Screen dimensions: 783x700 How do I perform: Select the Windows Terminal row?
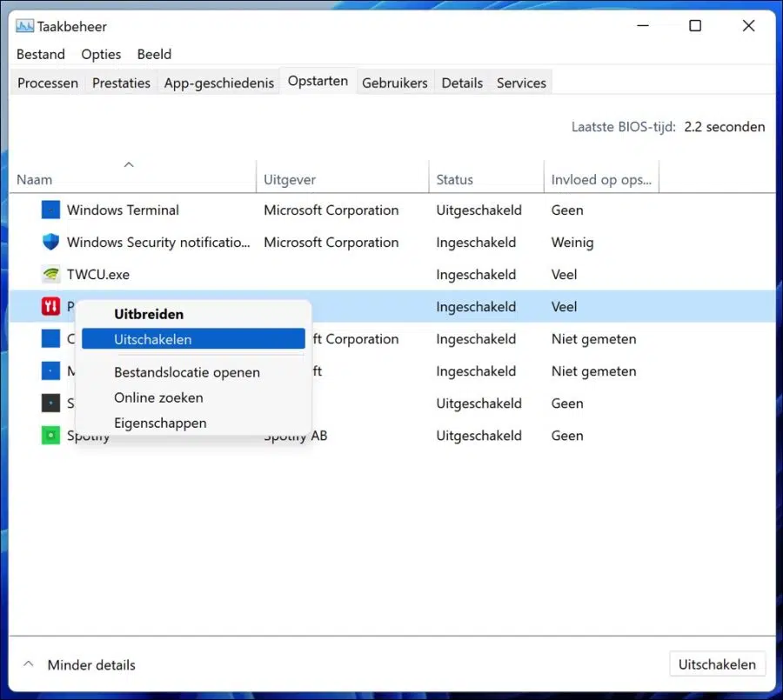tap(392, 210)
